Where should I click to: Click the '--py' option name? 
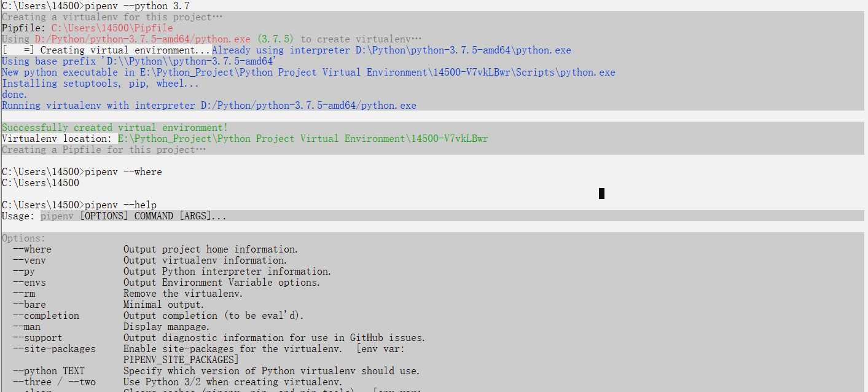pos(24,272)
